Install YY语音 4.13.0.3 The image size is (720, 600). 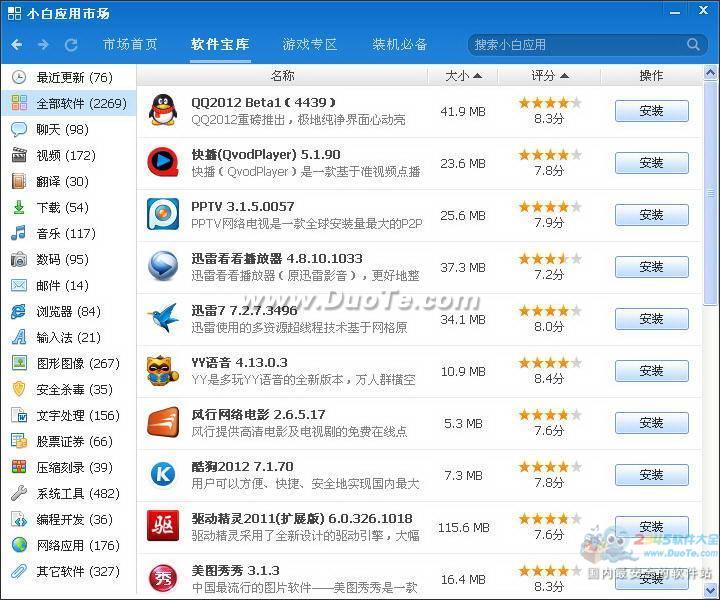coord(652,370)
